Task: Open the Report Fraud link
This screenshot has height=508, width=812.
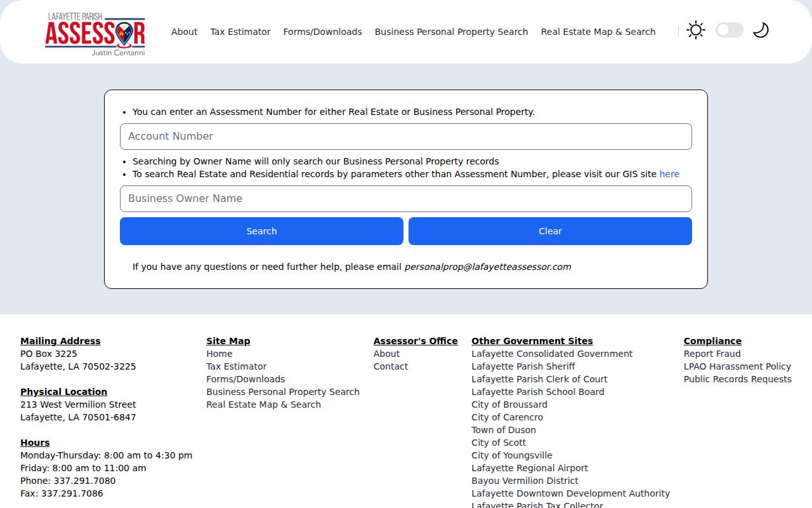Action: click(x=712, y=354)
